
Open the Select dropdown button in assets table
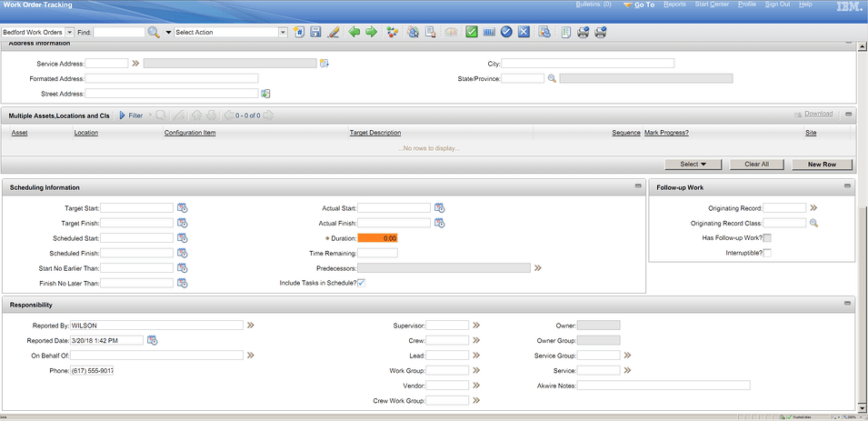click(693, 165)
